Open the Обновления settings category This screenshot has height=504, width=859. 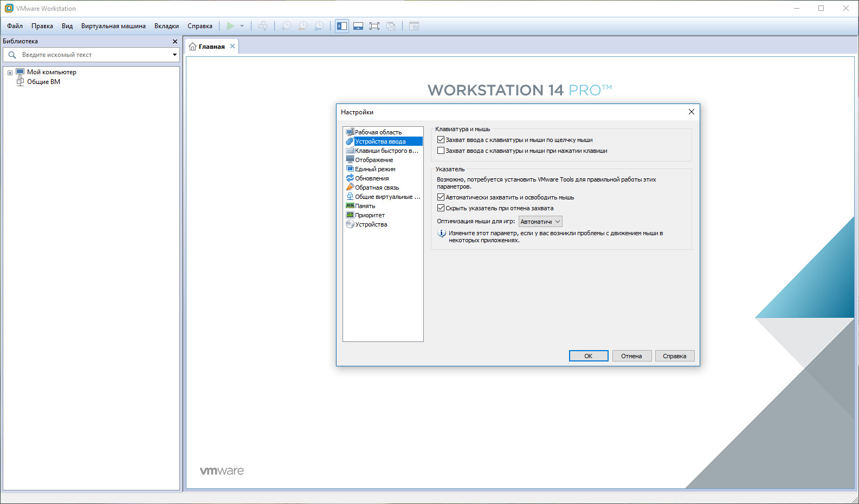click(372, 178)
